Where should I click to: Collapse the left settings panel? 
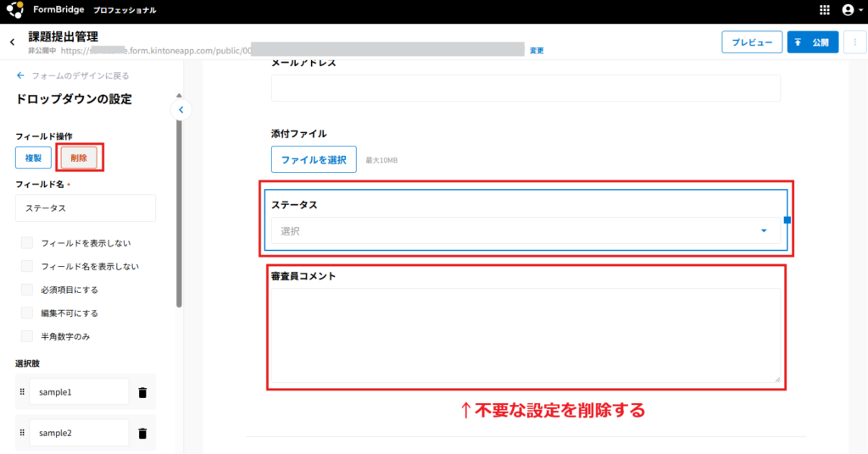pos(181,109)
